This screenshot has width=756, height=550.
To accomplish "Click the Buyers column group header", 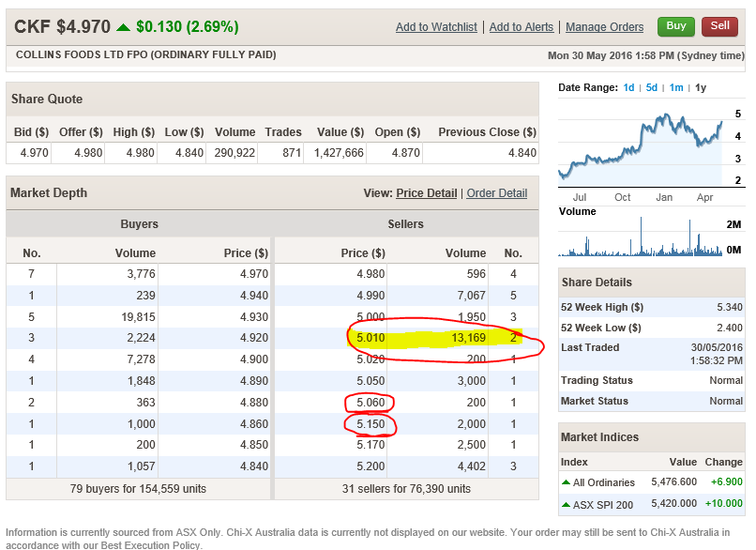I will [140, 224].
